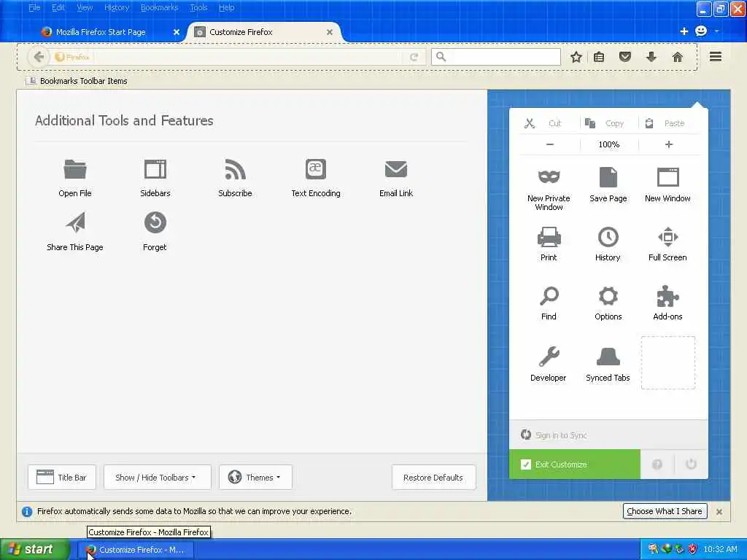Click the Full Screen icon

[668, 237]
